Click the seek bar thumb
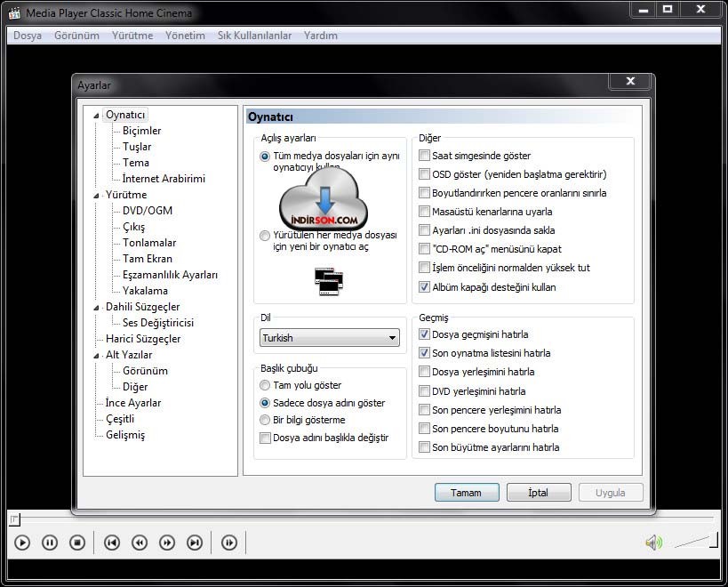 tap(14, 519)
